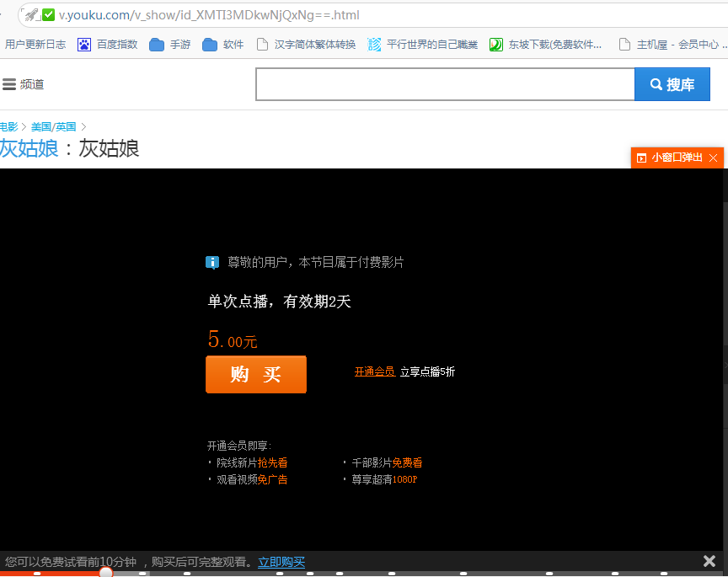The height and width of the screenshot is (577, 728).
Task: Click the 千部影片免费看 benefit text
Action: [x=388, y=462]
